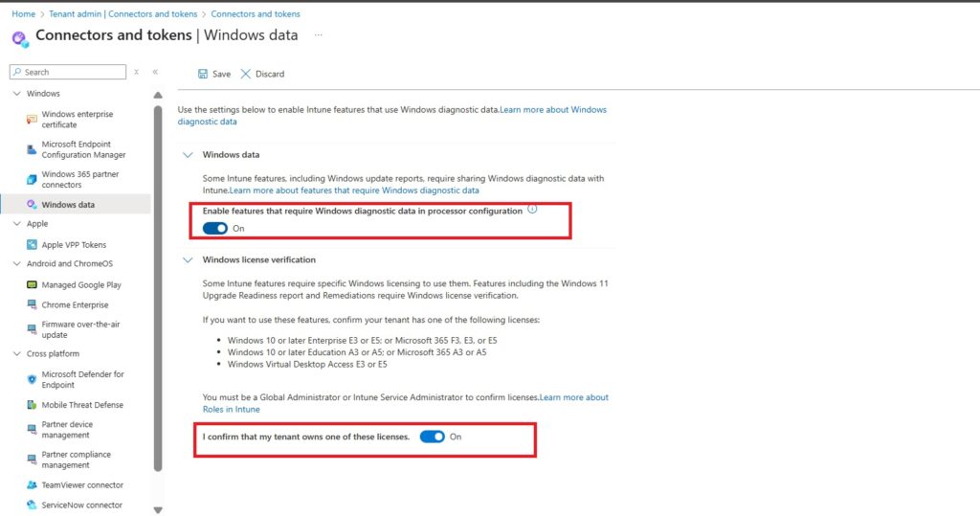The height and width of the screenshot is (516, 980).
Task: Click the Microsoft Defender for Endpoint shield icon
Action: coord(32,380)
